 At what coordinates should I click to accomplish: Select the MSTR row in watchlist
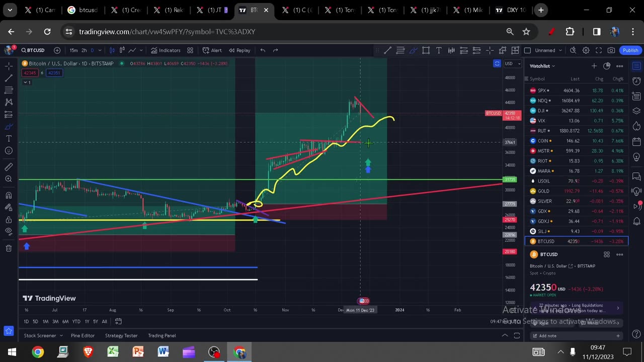coord(577,151)
